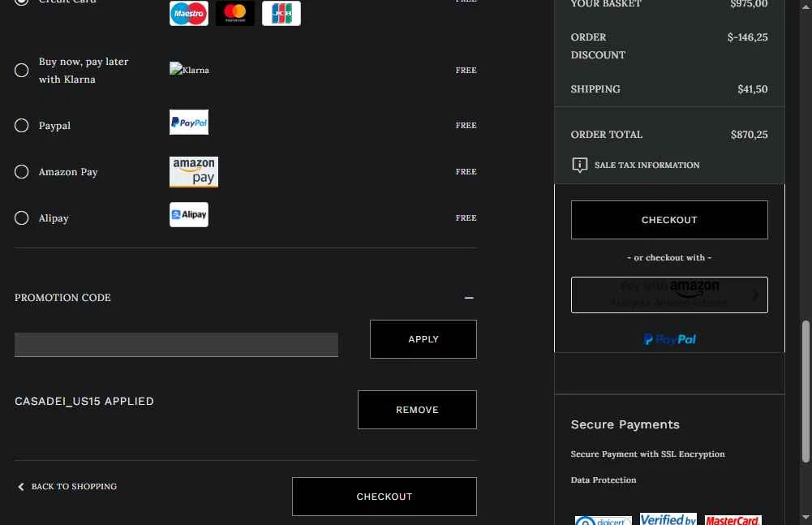The width and height of the screenshot is (812, 525).
Task: Pay with Amazon button in sidebar
Action: 669,295
